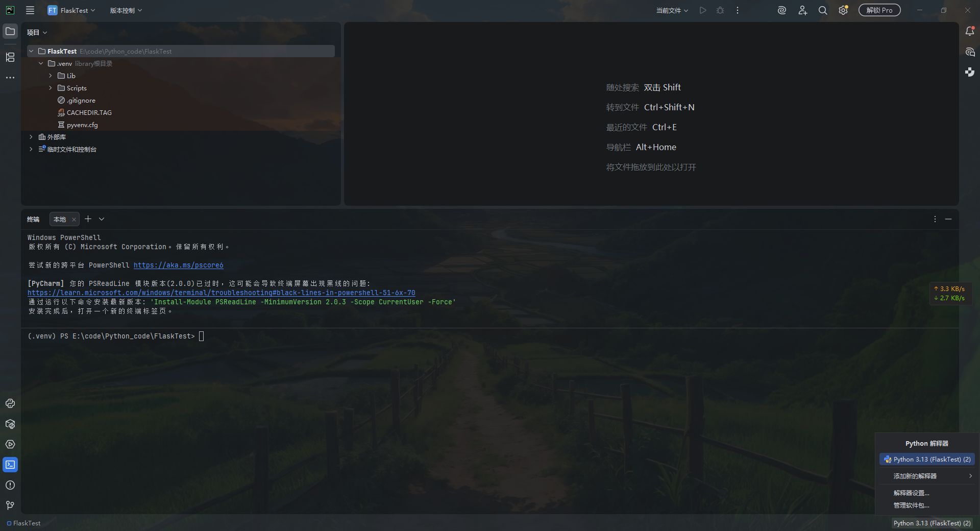
Task: Open the Notifications bell
Action: 970,32
